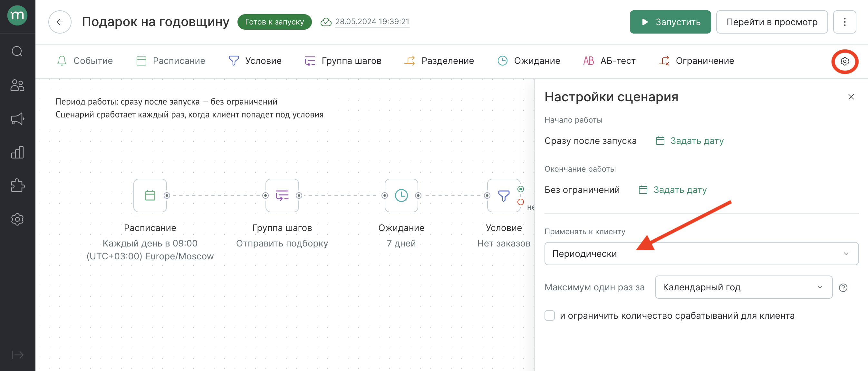The width and height of the screenshot is (868, 371).
Task: Select the Ожидание node on canvas
Action: [x=401, y=196]
